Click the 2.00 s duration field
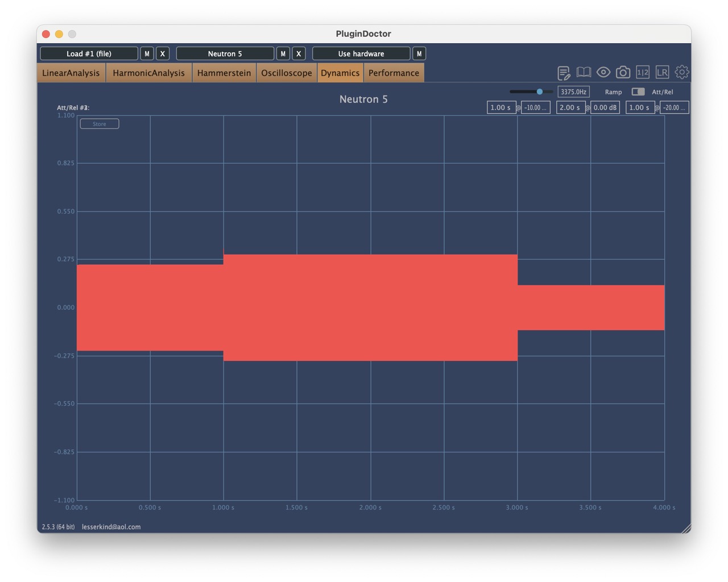 [x=571, y=107]
